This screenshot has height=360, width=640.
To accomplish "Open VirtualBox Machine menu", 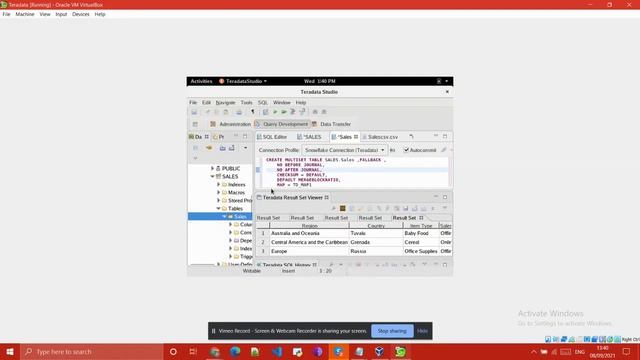I will coord(25,14).
